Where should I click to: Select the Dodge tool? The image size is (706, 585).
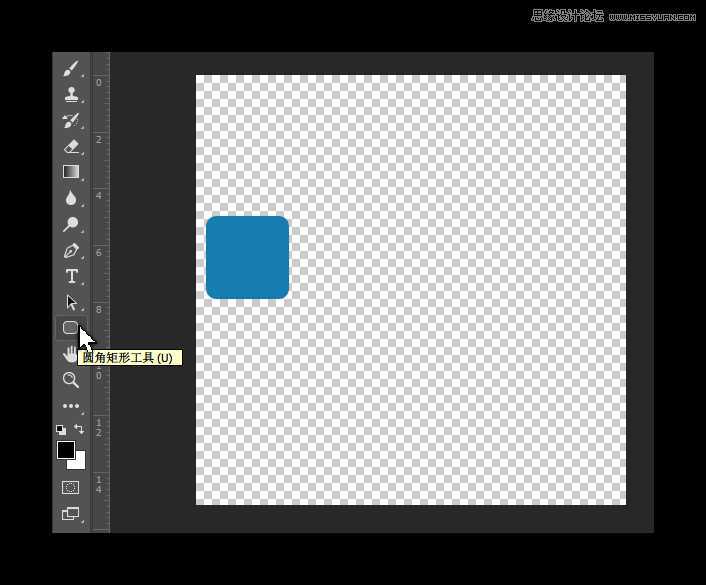[x=71, y=224]
